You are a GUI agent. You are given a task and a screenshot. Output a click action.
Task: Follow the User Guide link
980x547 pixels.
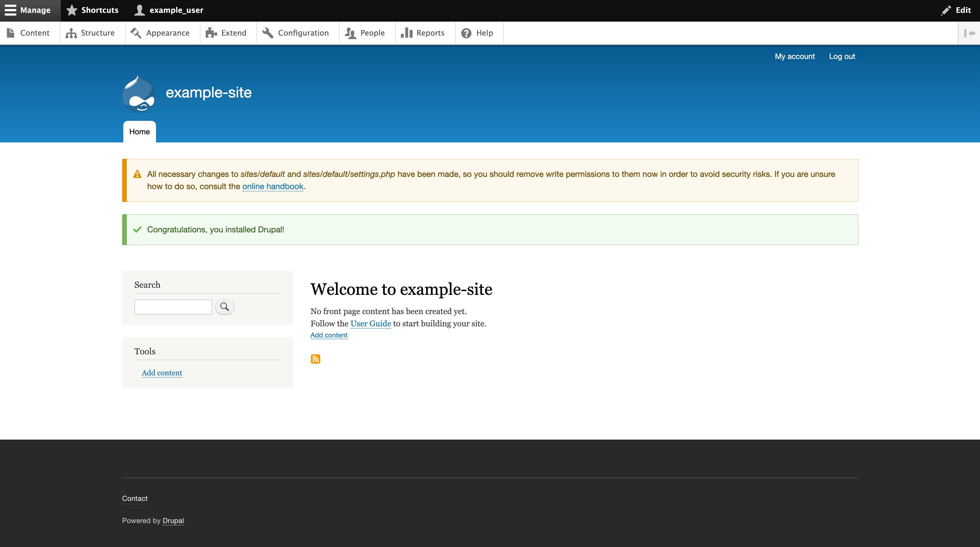pos(370,323)
